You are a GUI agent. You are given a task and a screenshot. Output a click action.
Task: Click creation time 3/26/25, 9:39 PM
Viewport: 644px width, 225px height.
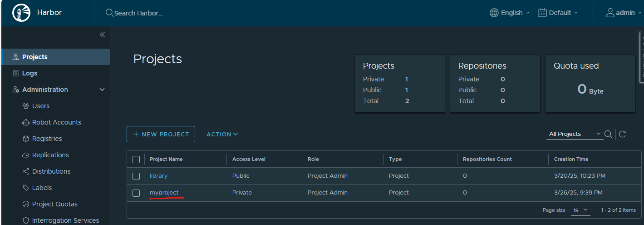click(578, 193)
